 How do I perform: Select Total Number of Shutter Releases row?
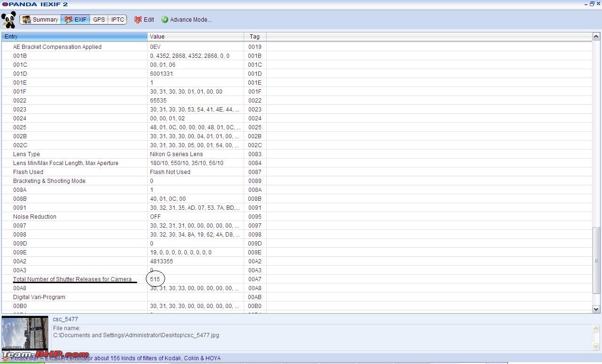tap(296, 279)
